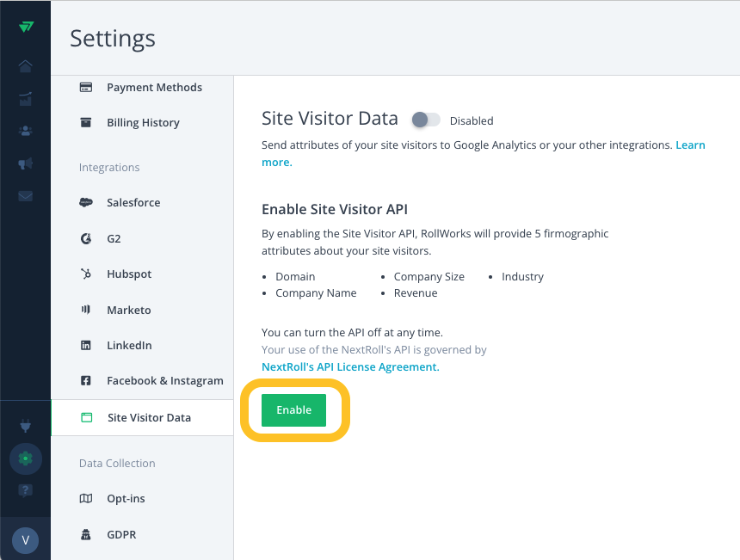740x560 pixels.
Task: Click the Integrations section heading
Action: tap(109, 168)
